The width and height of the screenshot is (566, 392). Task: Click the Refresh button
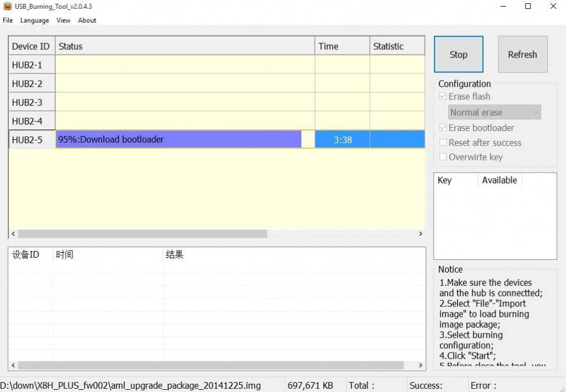(x=522, y=54)
